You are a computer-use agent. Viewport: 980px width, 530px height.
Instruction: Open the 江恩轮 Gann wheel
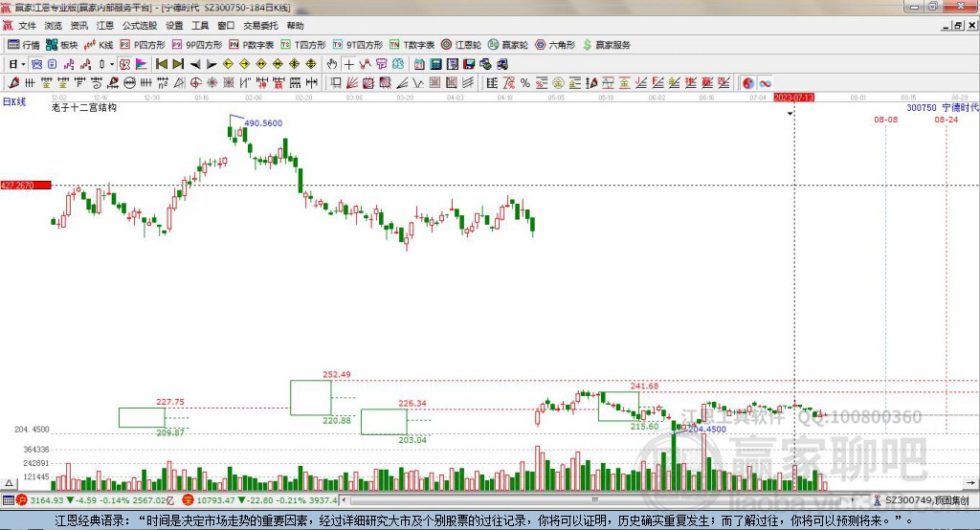tap(461, 44)
